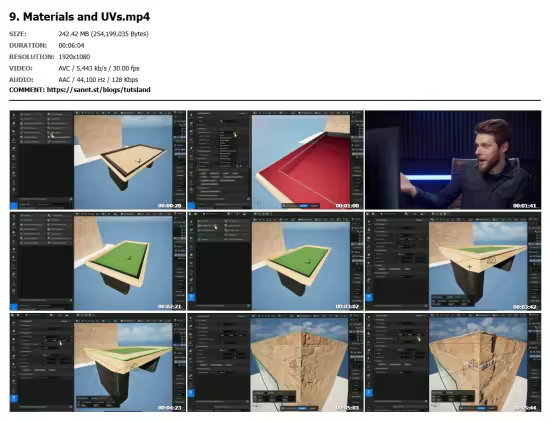The height and width of the screenshot is (422, 550).
Task: Open the thumbnail stamped 00:00:20
Action: click(x=98, y=160)
